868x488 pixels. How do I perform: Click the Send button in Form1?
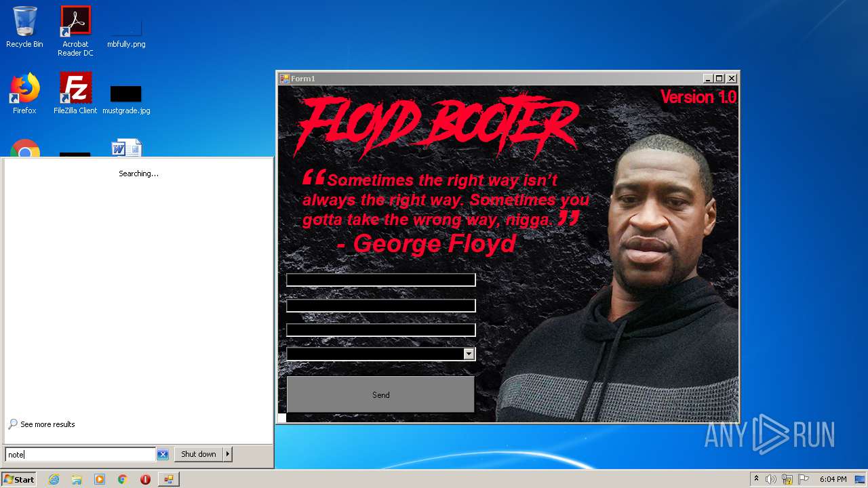tap(380, 394)
